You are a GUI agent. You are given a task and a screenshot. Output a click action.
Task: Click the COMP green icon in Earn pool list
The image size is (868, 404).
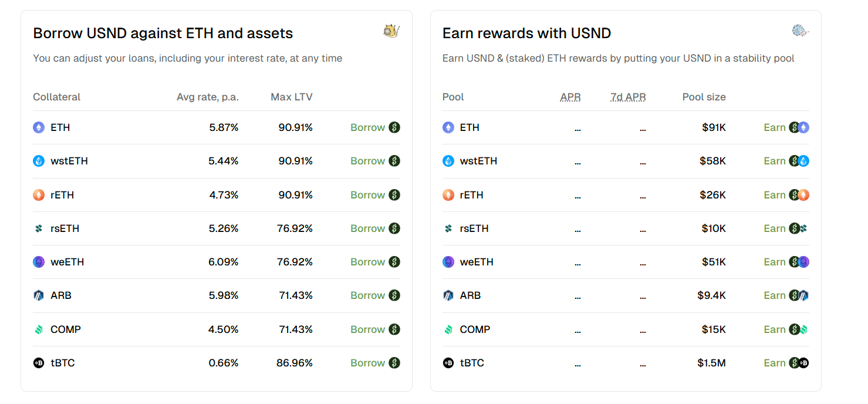point(448,329)
